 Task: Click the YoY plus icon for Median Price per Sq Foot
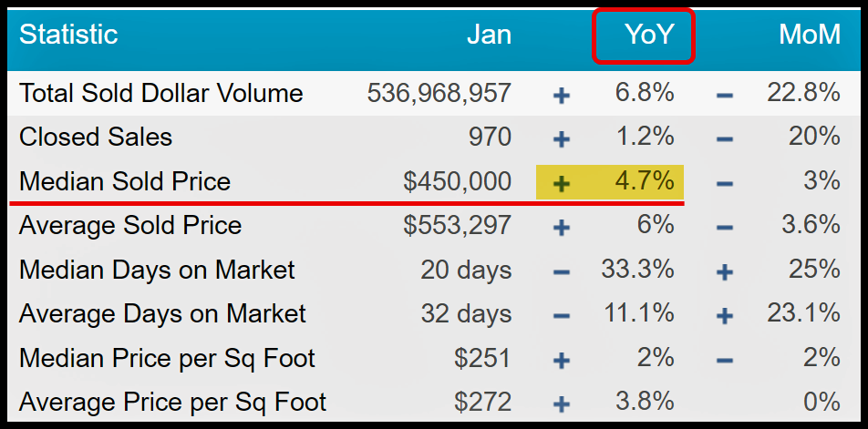point(562,360)
